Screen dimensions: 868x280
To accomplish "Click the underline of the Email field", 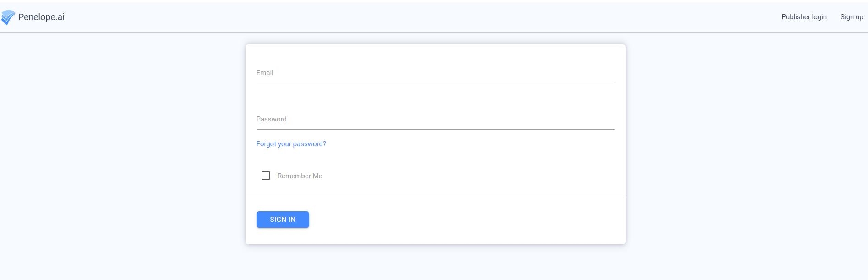I will tap(435, 83).
